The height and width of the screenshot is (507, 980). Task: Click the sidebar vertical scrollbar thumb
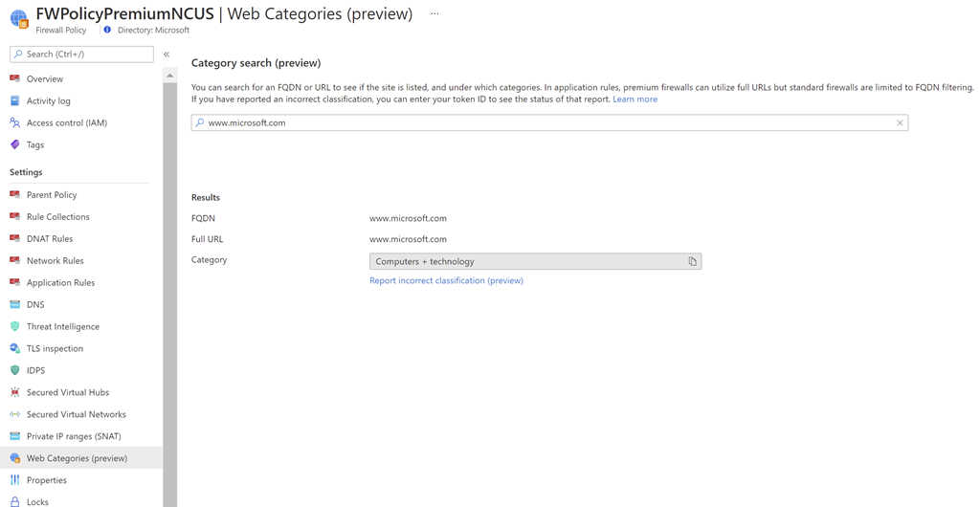click(x=170, y=294)
